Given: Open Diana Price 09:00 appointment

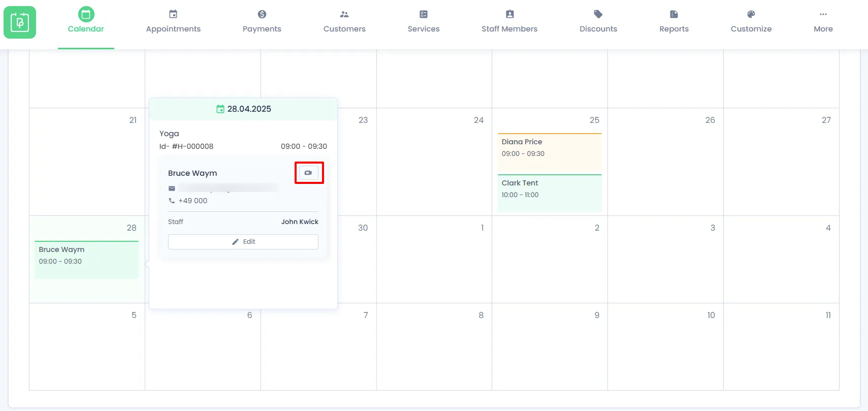Looking at the screenshot, I should [550, 153].
